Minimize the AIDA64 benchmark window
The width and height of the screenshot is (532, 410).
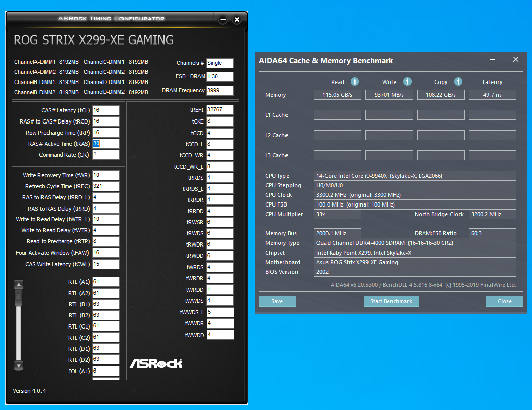coord(493,60)
